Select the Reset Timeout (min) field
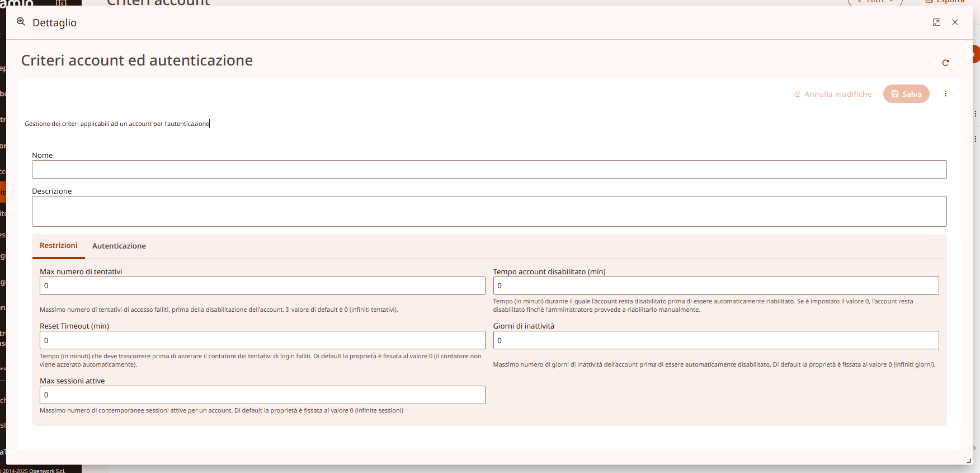The image size is (980, 473). (x=262, y=340)
